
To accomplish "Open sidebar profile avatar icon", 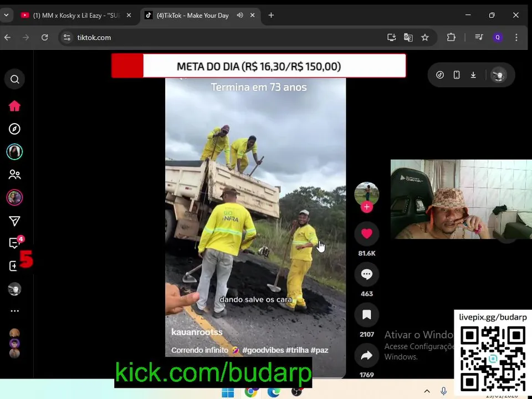I will coord(14,289).
